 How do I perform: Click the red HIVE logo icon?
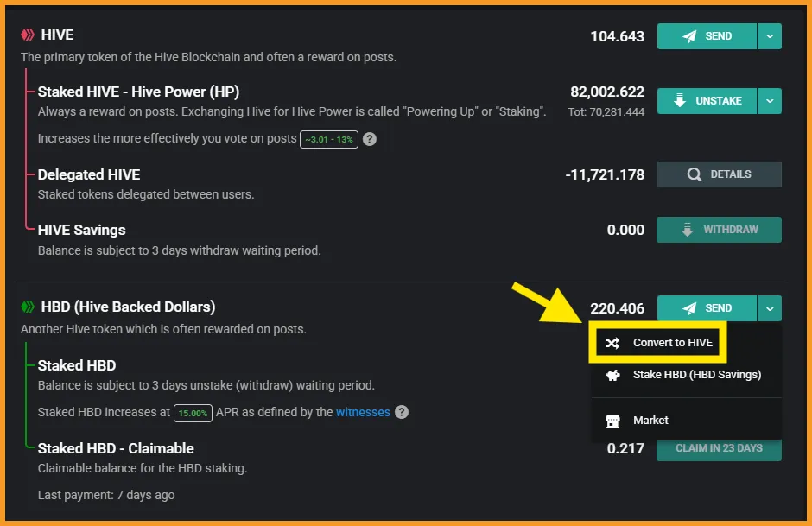[x=28, y=35]
